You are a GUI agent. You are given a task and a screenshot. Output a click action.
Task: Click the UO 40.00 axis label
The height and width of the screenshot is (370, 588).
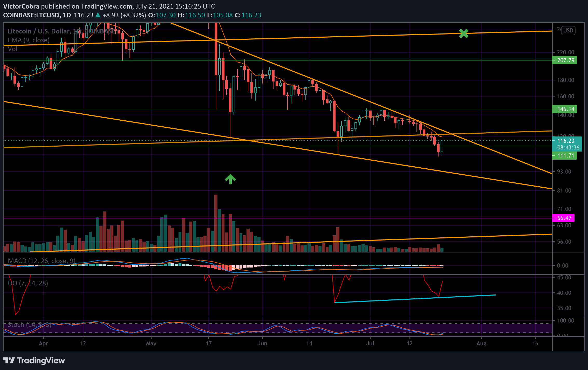564,293
